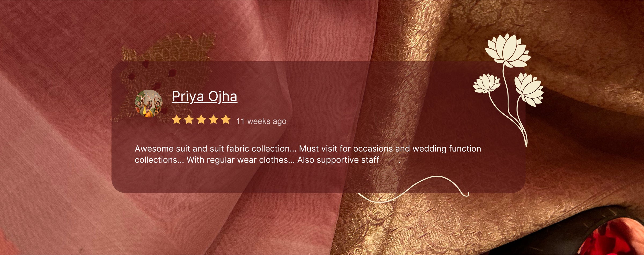Click the "Also supportive staff" review text
644x255 pixels.
pos(338,160)
